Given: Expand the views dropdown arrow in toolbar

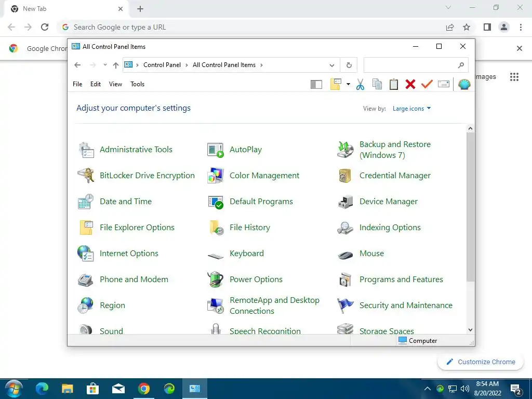Looking at the screenshot, I should pos(348,84).
